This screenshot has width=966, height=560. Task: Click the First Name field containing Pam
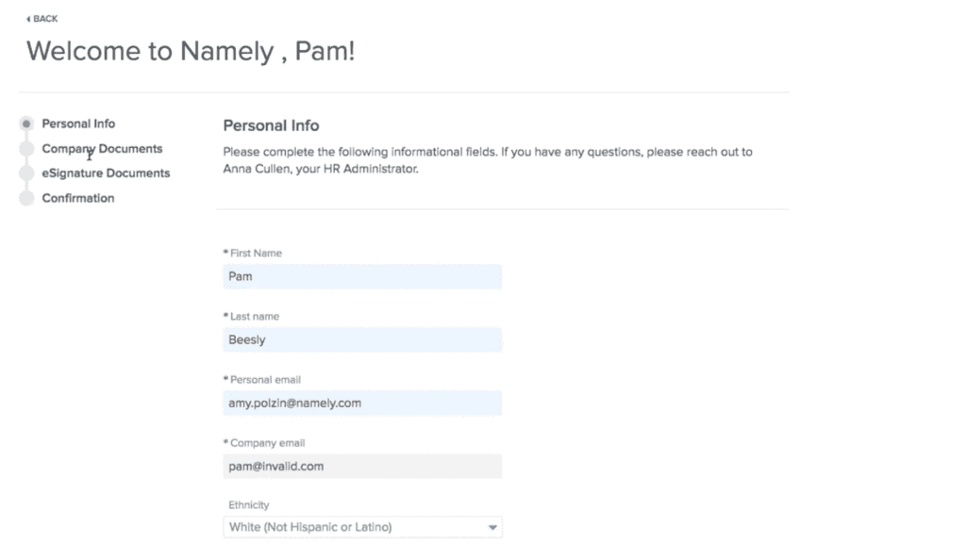click(362, 277)
